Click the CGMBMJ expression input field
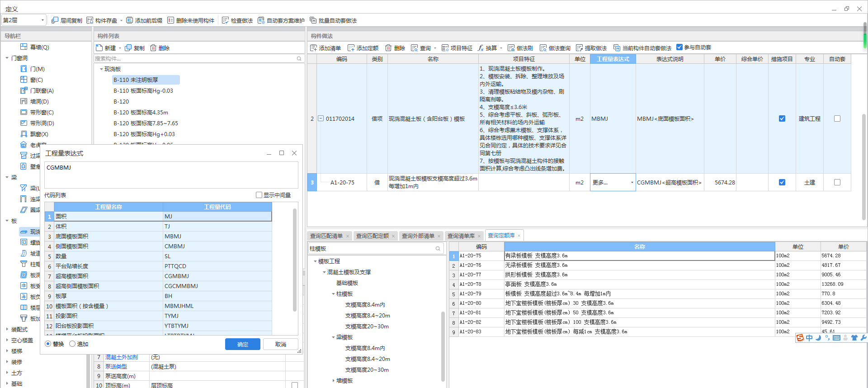The height and width of the screenshot is (388, 868). pyautogui.click(x=171, y=175)
